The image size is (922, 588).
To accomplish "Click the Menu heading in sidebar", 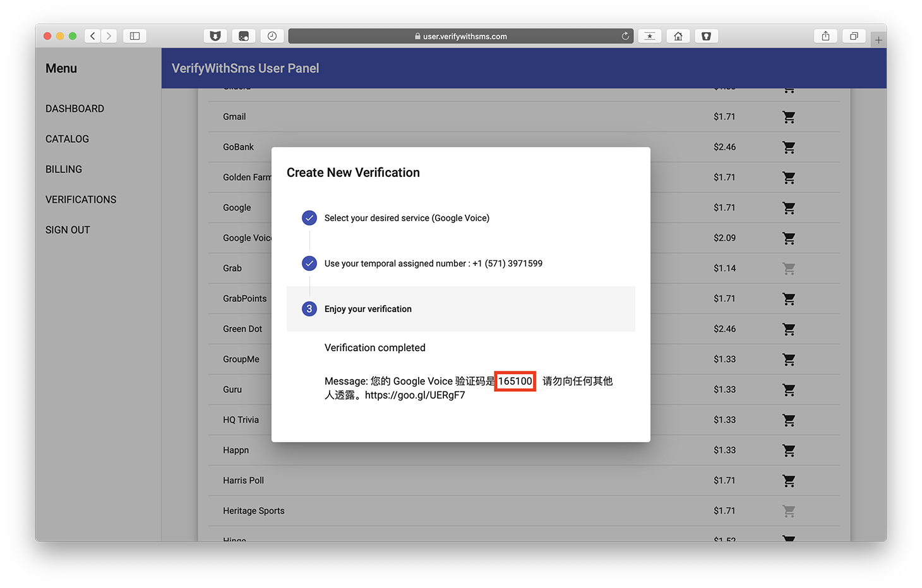I will pos(61,68).
